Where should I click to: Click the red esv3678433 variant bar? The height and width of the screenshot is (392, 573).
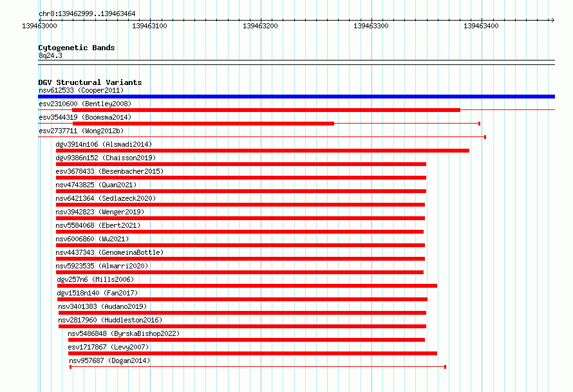click(241, 178)
